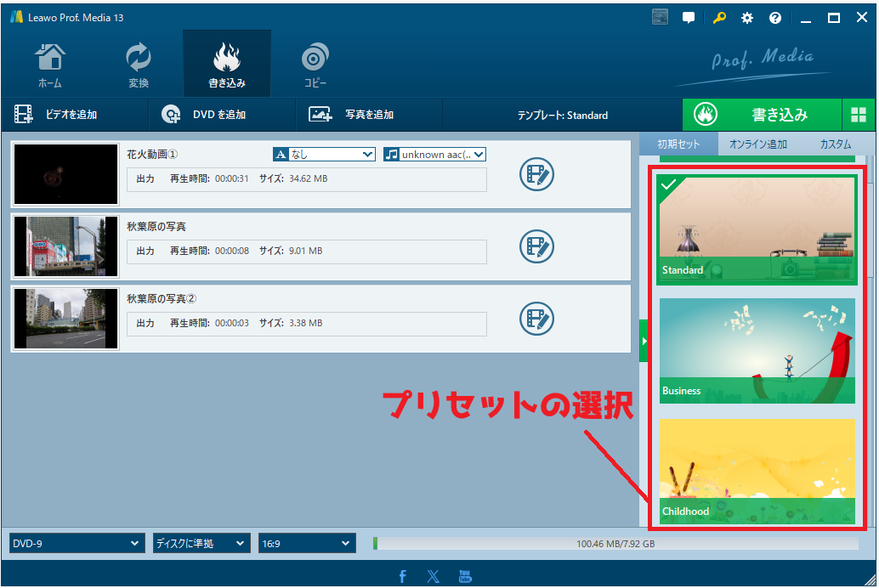Click the 100.46 MB/7.92 GB status text
879x588 pixels.
click(615, 544)
